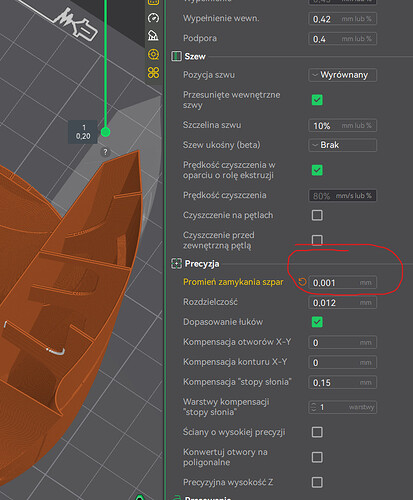The image size is (413, 500).
Task: Enable Czyszczenie na pętlach checkbox
Action: tap(317, 215)
